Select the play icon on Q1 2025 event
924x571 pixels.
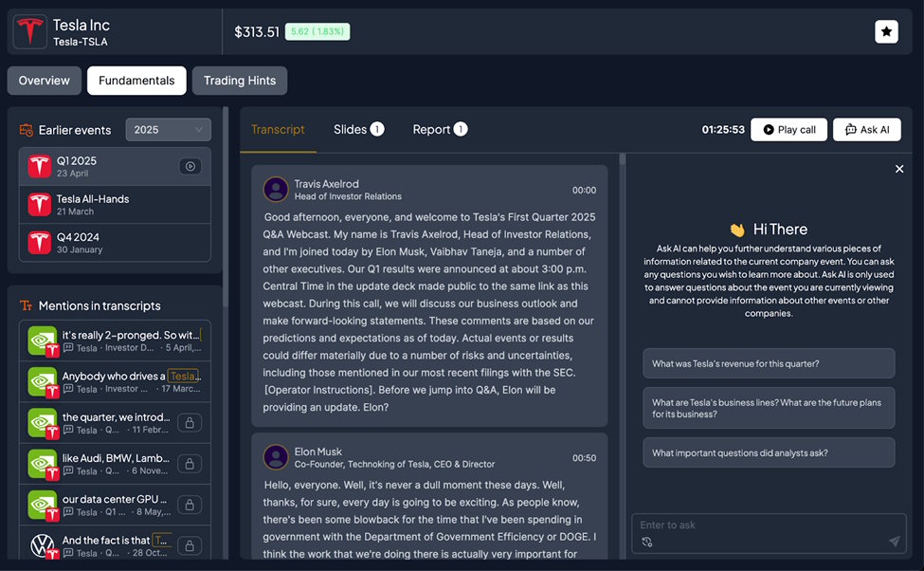pyautogui.click(x=191, y=165)
